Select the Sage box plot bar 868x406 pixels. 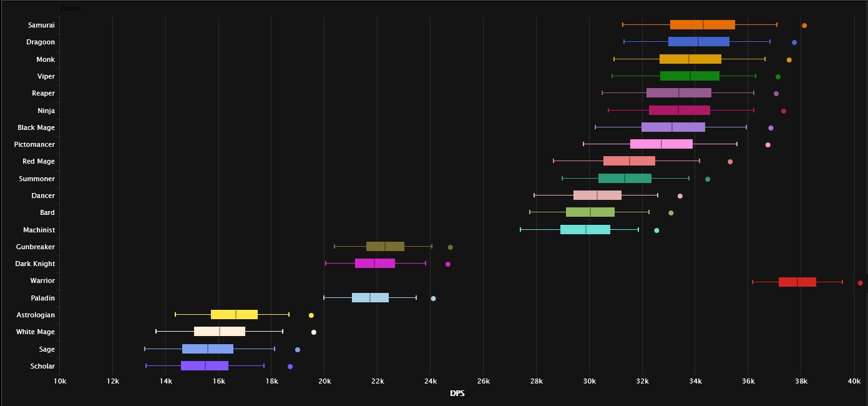(208, 349)
